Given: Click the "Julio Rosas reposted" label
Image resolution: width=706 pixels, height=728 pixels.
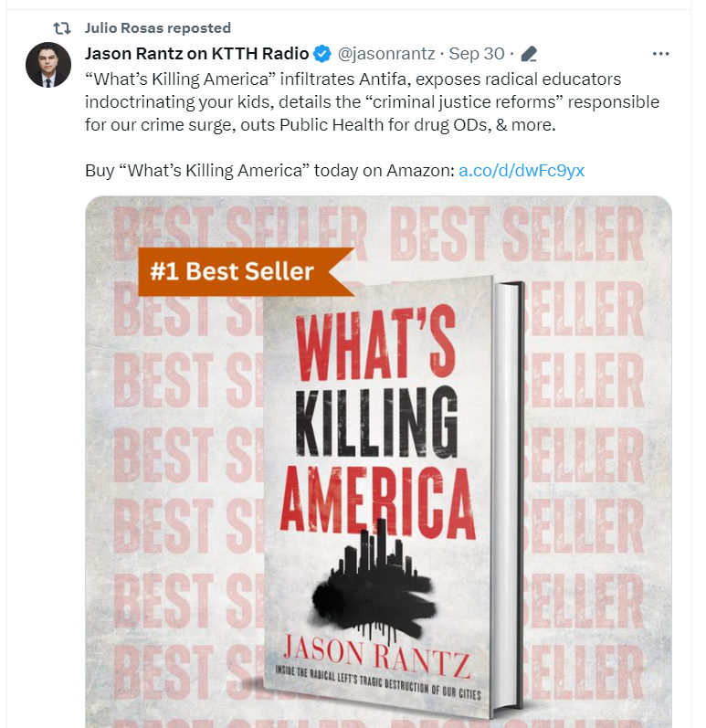Looking at the screenshot, I should click(x=157, y=28).
